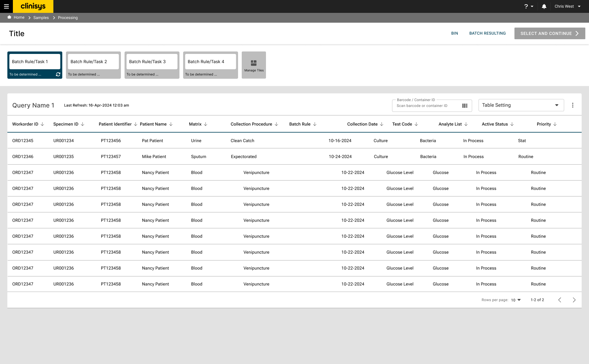Sort by Workorder ID arrow

pyautogui.click(x=42, y=124)
